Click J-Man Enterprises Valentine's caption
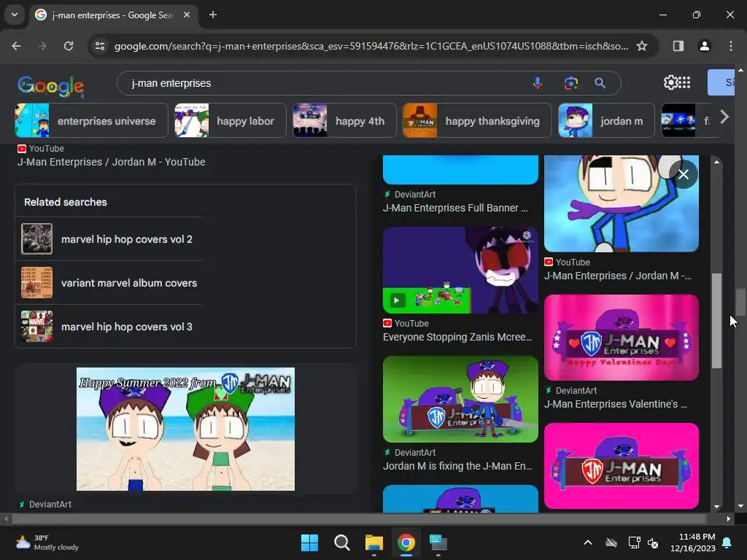 (x=615, y=404)
